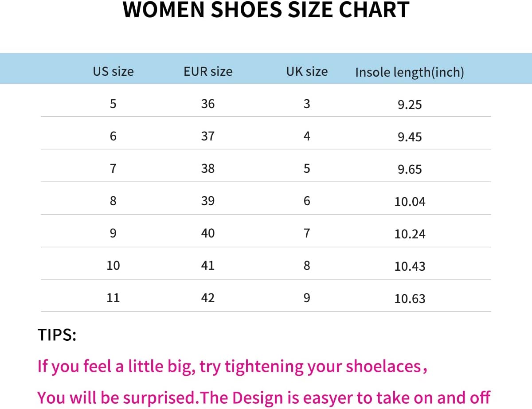Select the 10.04 insole length value
Screen dimensions: 532x409
click(410, 202)
